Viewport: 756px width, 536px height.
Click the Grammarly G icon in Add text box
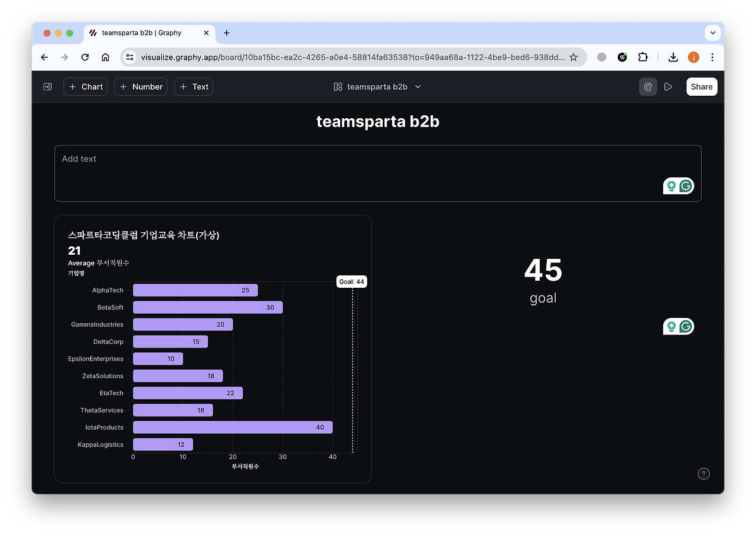(x=686, y=186)
